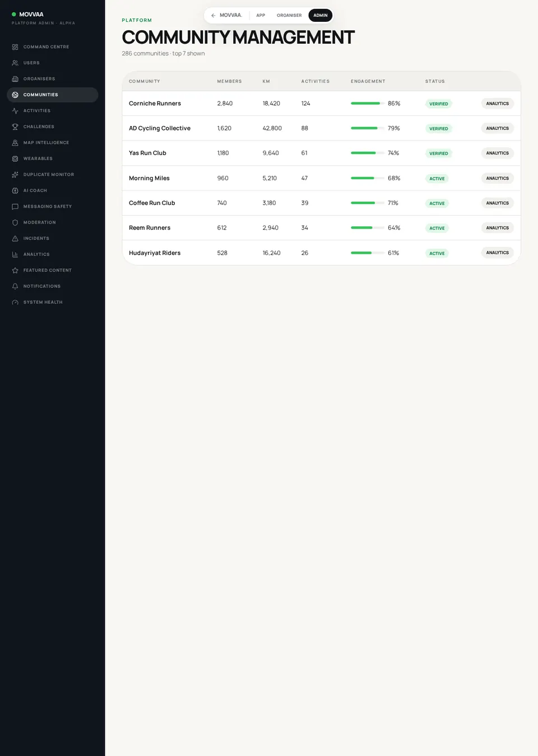Click the 71% engagement value

(393, 203)
